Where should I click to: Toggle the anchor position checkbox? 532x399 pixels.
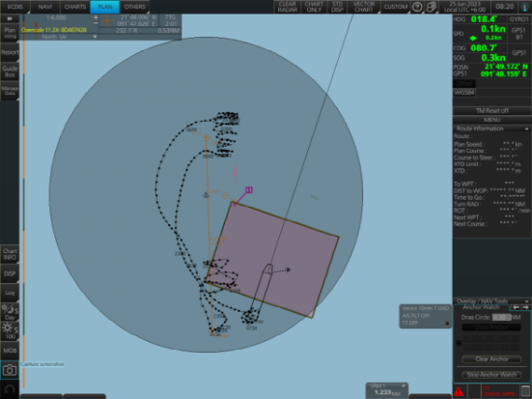pyautogui.click(x=459, y=343)
